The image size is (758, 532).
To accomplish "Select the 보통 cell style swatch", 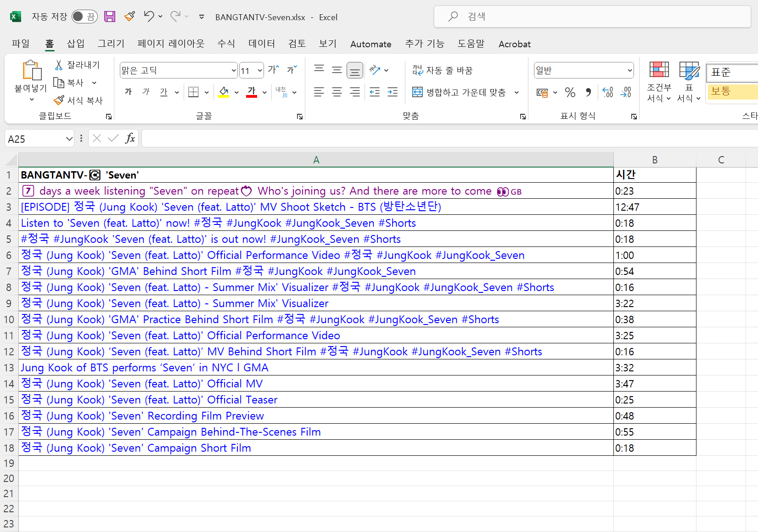I will pos(732,91).
